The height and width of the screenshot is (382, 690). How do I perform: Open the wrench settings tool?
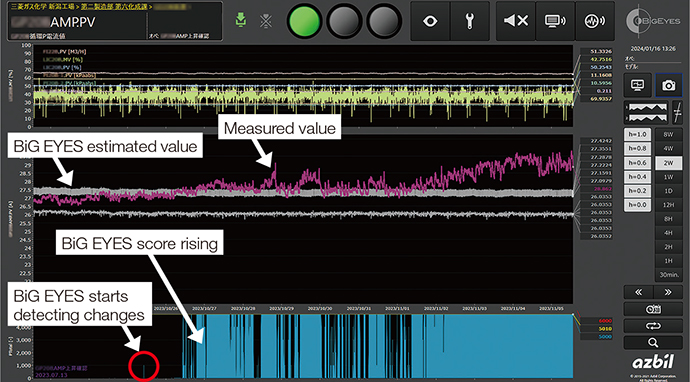coord(470,21)
